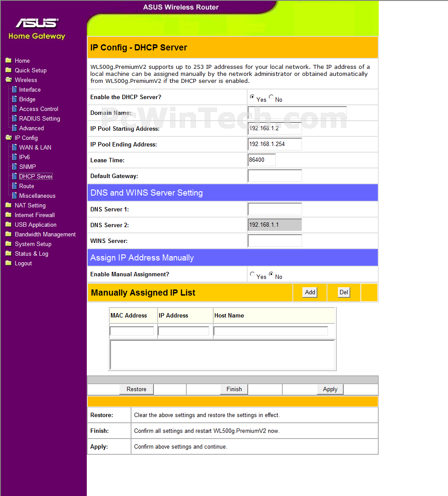Open the SNMP settings page
The image size is (448, 496).
[28, 167]
